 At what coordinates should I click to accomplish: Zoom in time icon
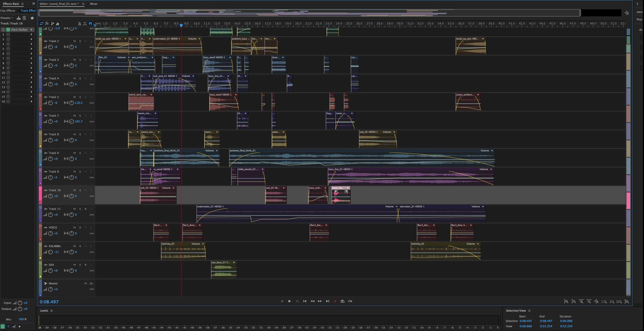581,301
